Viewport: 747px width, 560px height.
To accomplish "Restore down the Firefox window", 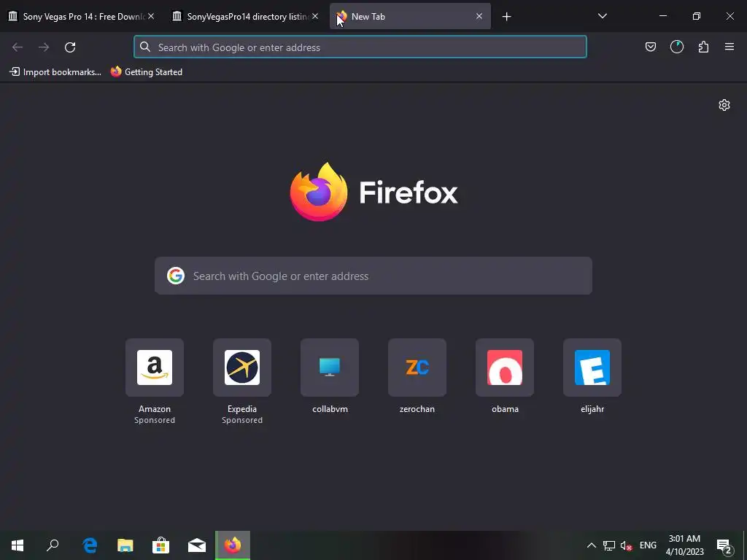I will point(697,16).
